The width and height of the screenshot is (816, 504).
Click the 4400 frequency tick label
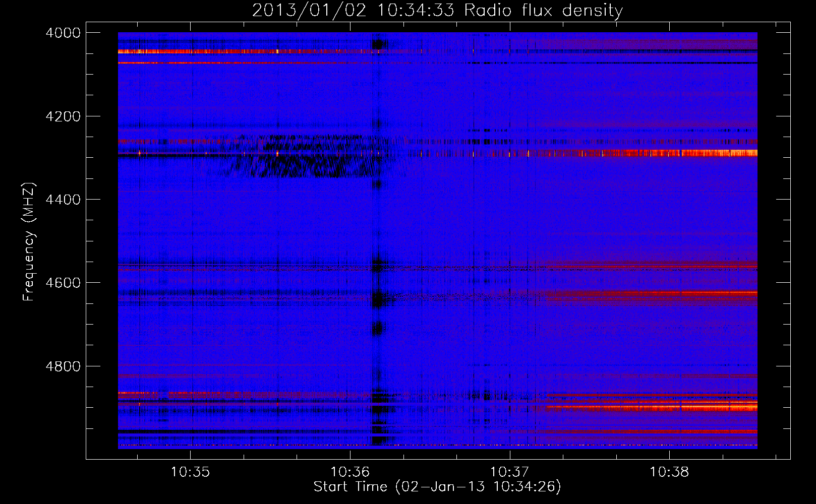pyautogui.click(x=63, y=200)
